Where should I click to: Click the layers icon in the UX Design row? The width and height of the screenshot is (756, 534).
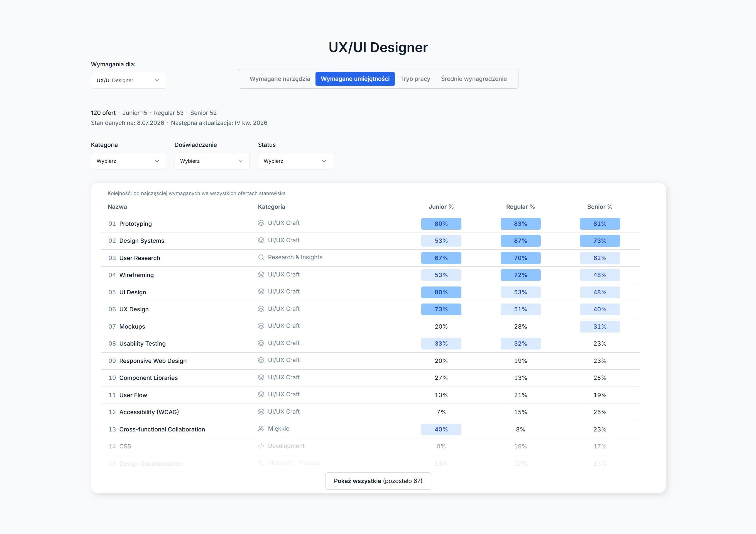(x=261, y=309)
